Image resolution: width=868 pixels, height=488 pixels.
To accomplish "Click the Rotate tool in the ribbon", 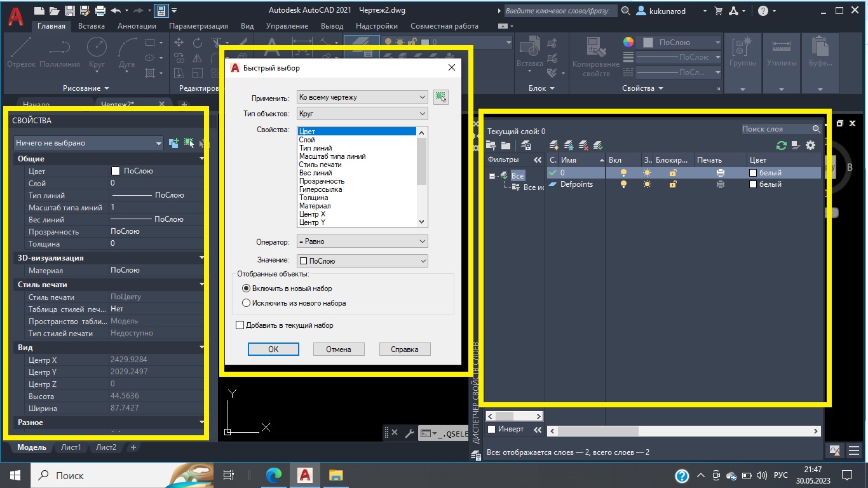I will (x=198, y=43).
